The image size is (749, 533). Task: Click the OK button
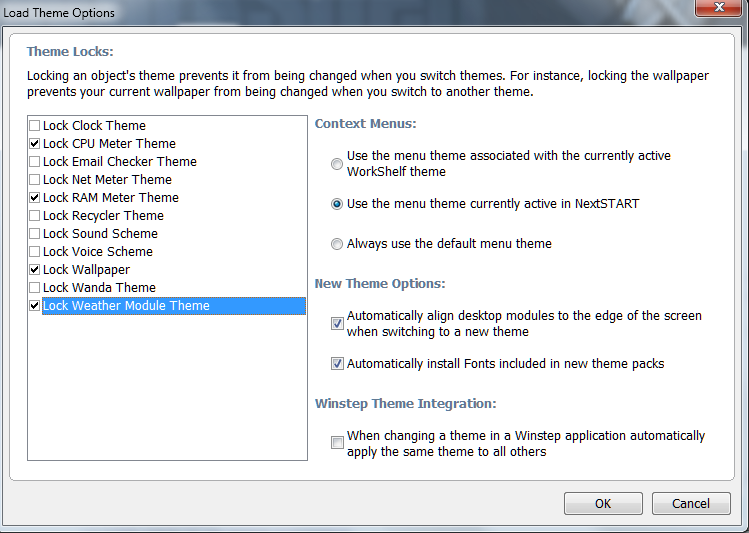(x=603, y=503)
